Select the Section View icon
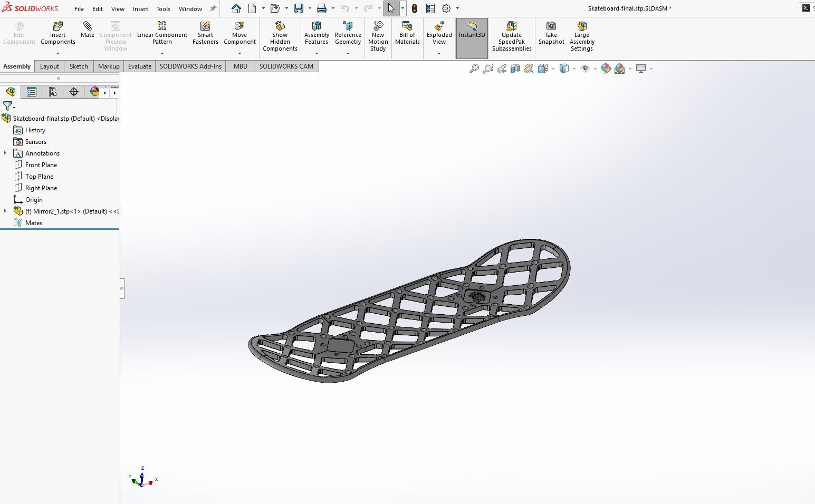The width and height of the screenshot is (815, 504). click(x=515, y=69)
